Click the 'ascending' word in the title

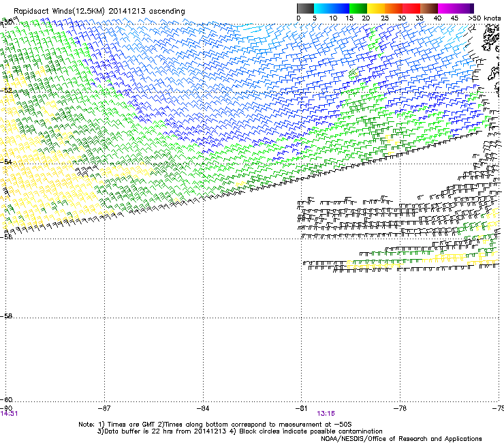pyautogui.click(x=167, y=12)
